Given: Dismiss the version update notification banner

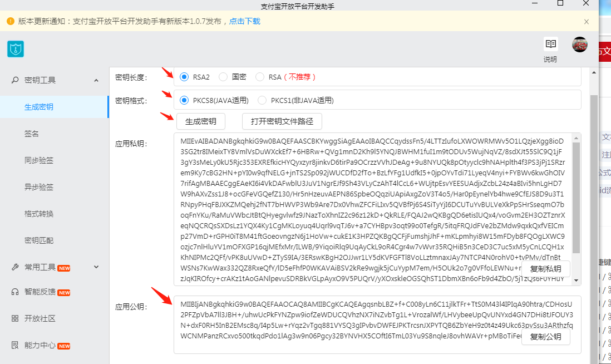Looking at the screenshot, I should tap(587, 22).
